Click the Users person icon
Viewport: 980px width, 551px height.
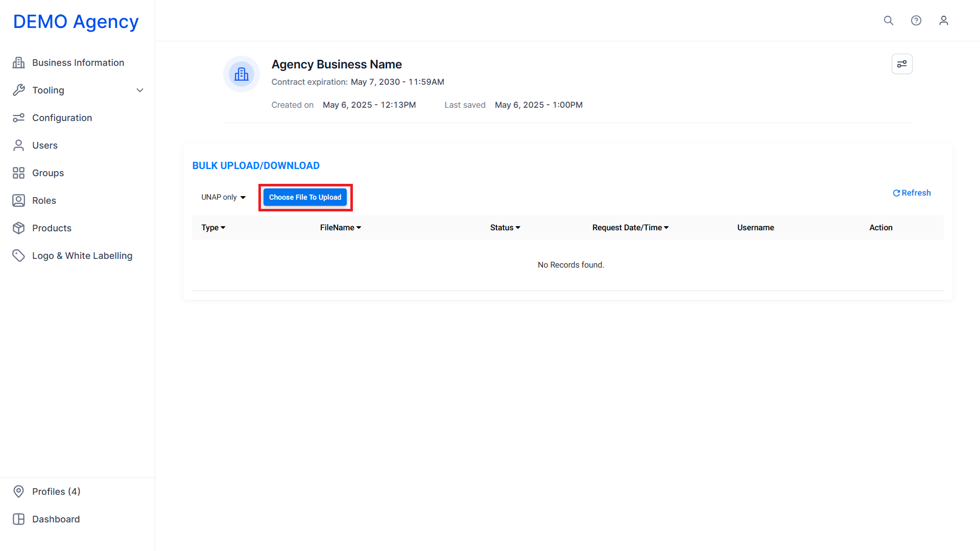coord(19,145)
